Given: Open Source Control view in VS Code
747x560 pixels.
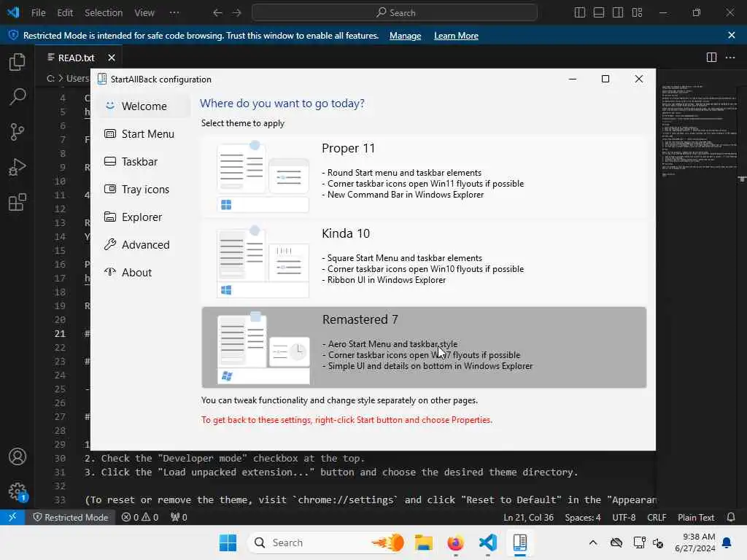Looking at the screenshot, I should coord(18,132).
